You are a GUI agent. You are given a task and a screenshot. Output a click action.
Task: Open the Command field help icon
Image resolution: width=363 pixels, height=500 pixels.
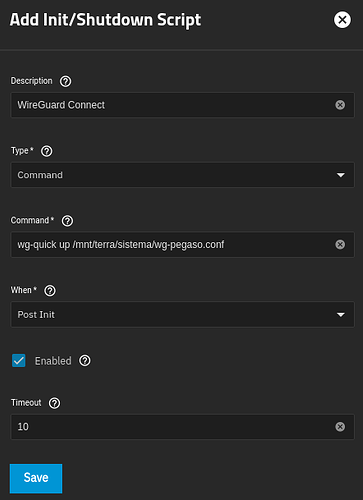tap(67, 221)
